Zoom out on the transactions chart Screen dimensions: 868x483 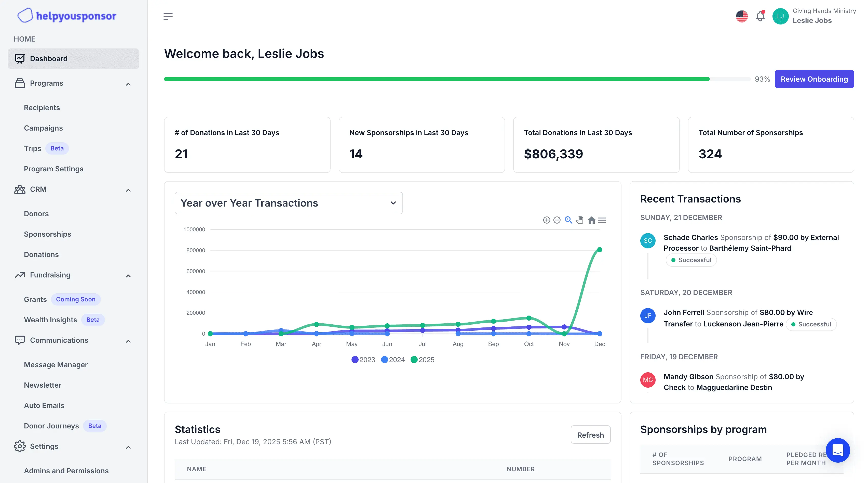click(x=557, y=220)
